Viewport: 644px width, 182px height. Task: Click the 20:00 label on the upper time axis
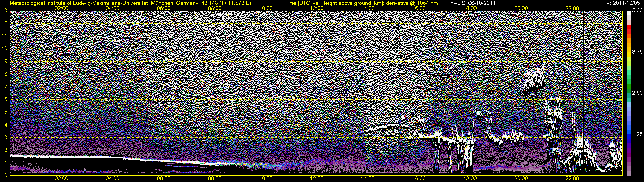point(521,8)
